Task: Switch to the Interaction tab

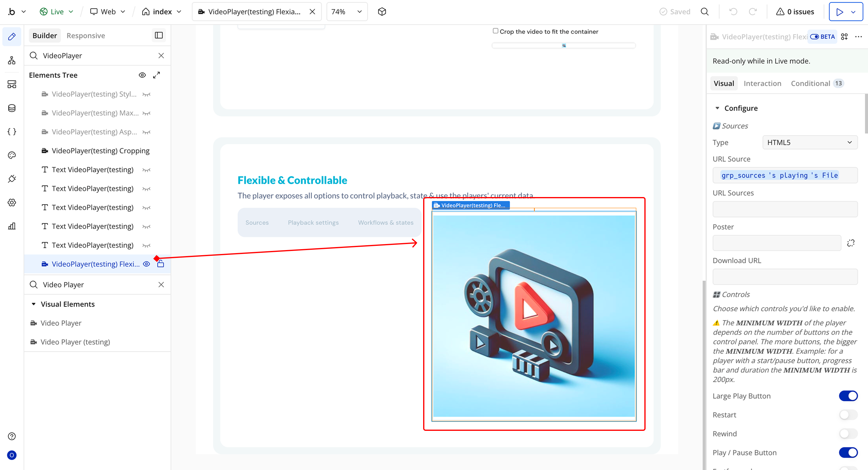Action: pyautogui.click(x=762, y=83)
